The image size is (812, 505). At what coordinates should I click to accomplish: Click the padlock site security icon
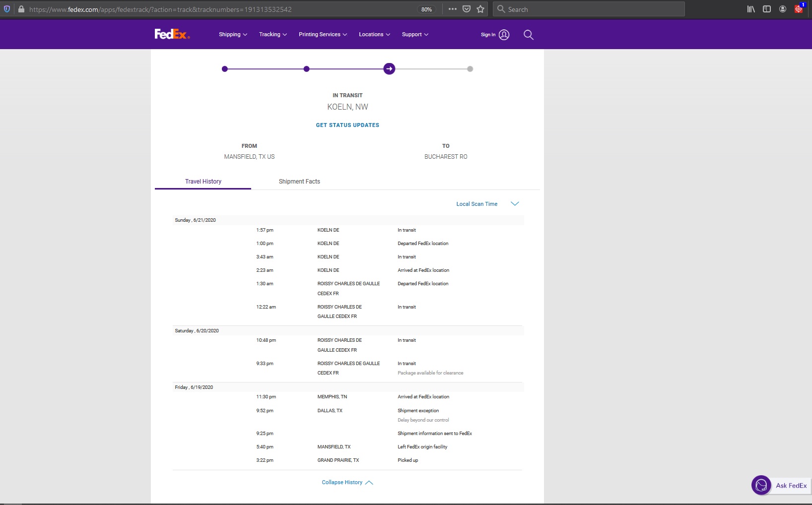tap(21, 9)
